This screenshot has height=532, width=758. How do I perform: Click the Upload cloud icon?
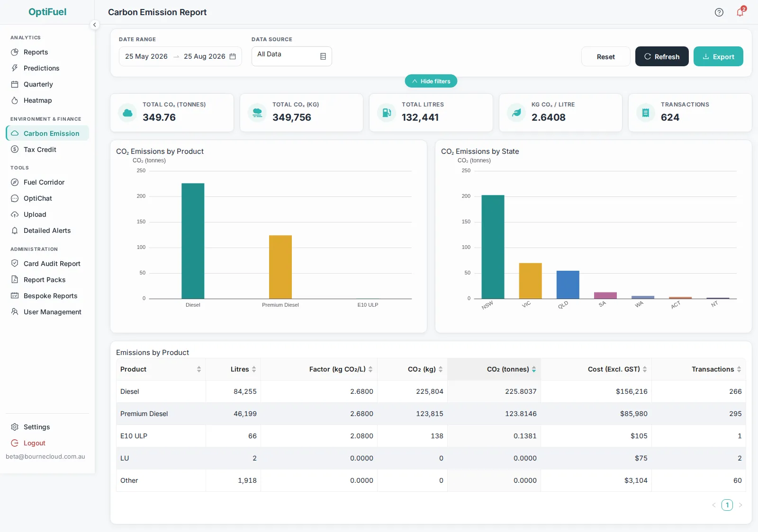point(15,214)
